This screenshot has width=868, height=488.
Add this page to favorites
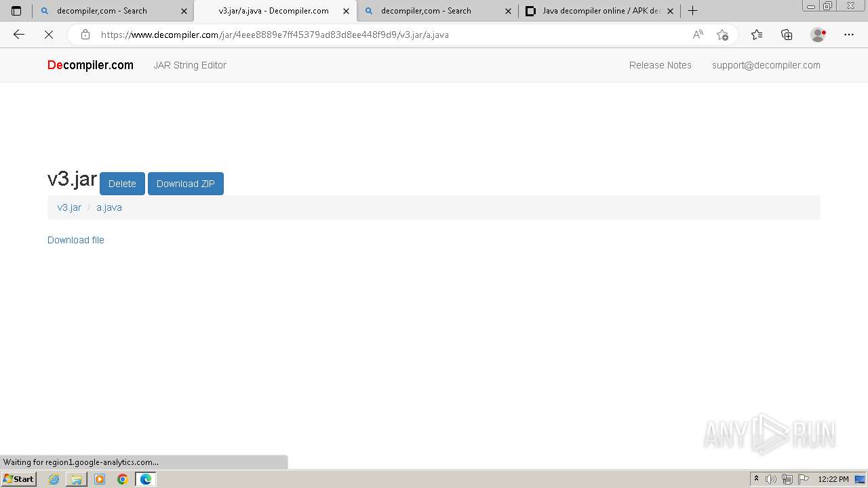pyautogui.click(x=722, y=35)
